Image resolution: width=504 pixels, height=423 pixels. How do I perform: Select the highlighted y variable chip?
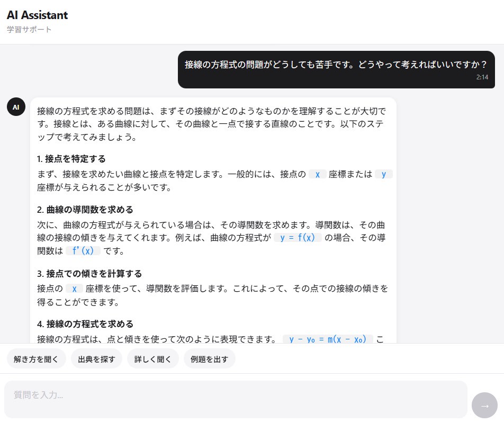coord(383,174)
